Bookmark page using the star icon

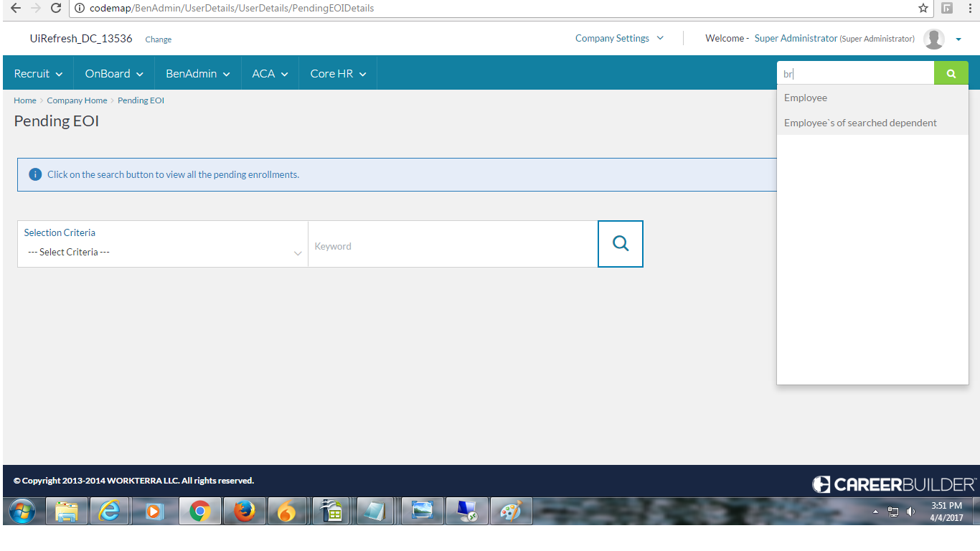coord(923,9)
